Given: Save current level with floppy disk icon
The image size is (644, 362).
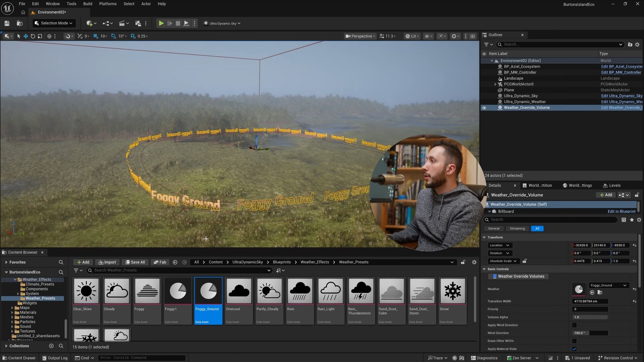Looking at the screenshot, I should point(7,23).
